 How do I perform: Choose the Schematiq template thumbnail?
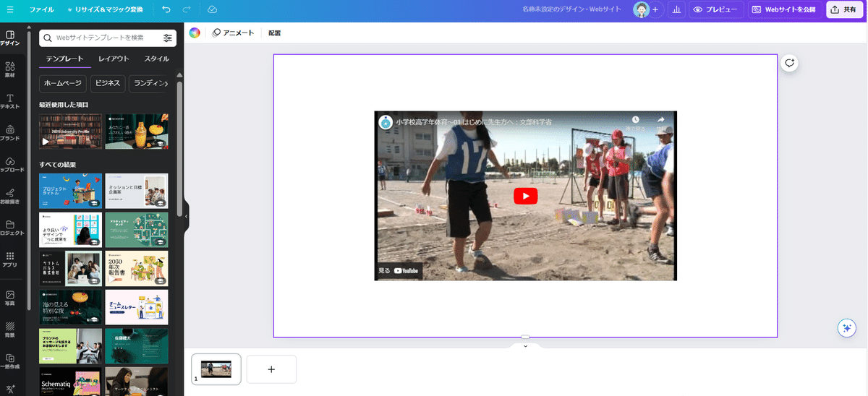[x=70, y=382]
